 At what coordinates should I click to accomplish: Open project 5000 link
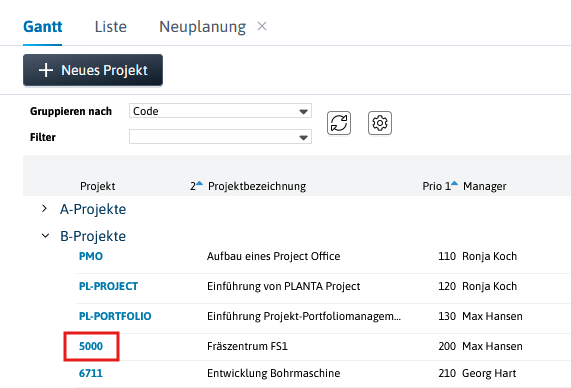(91, 346)
